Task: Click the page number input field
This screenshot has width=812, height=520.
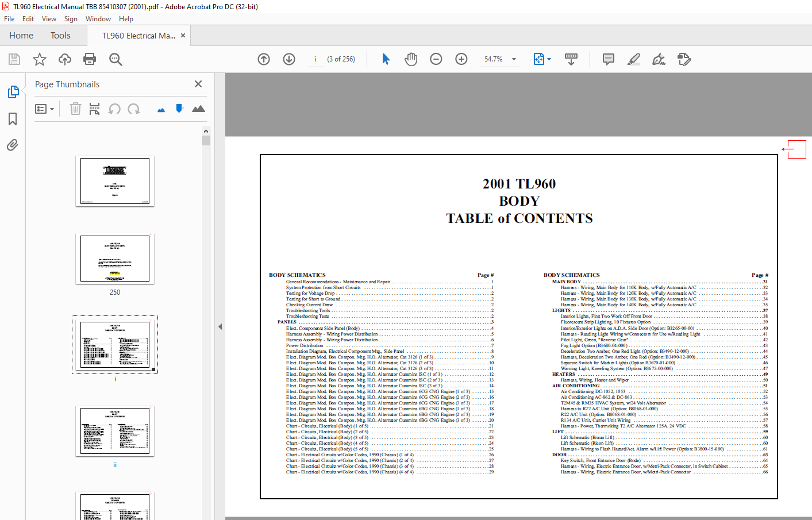Action: coord(315,59)
